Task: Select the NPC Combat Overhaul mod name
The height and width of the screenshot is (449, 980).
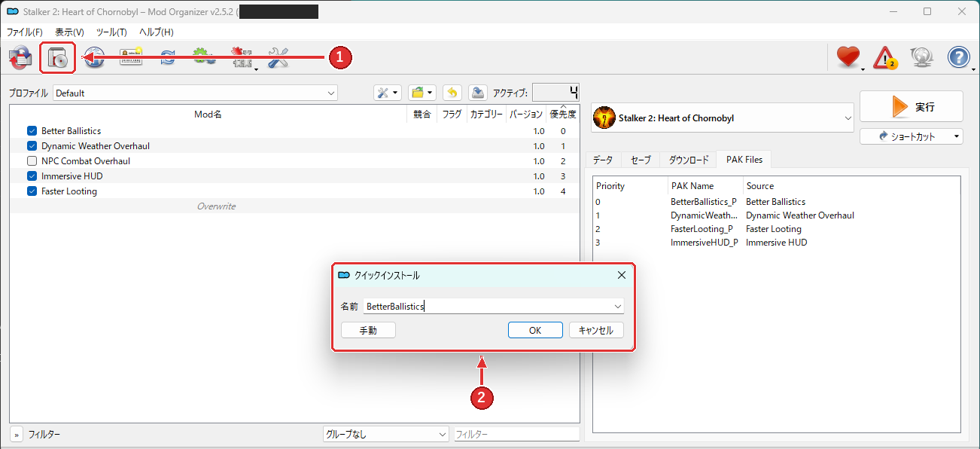Action: coord(86,161)
